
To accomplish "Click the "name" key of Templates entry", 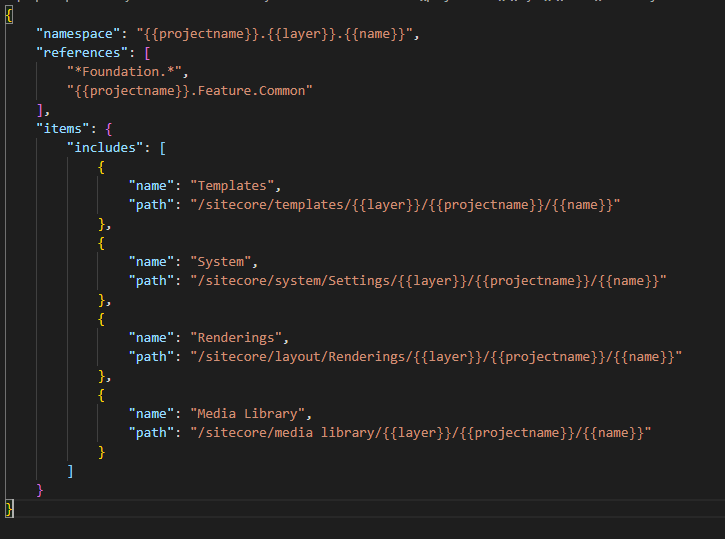I will pyautogui.click(x=151, y=186).
